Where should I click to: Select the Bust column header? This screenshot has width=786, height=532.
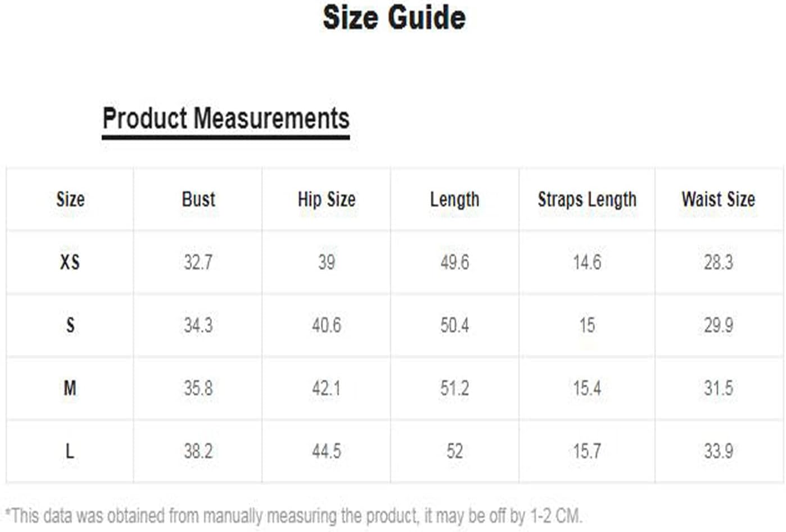pyautogui.click(x=198, y=199)
